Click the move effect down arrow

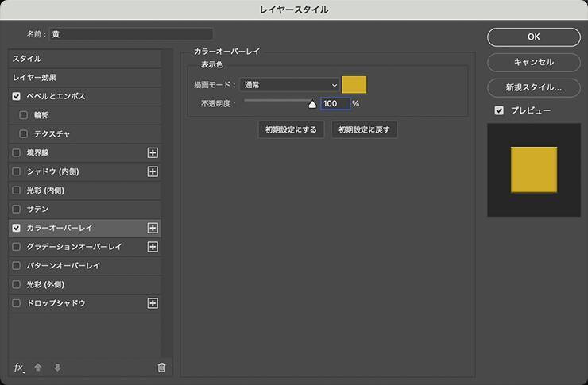[57, 368]
